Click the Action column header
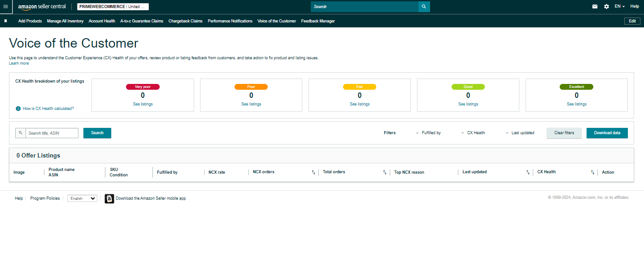 tap(608, 172)
